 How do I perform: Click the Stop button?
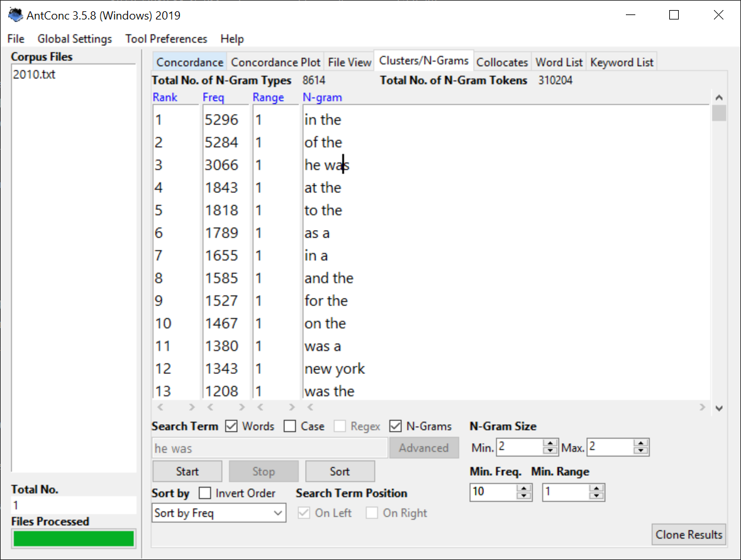coord(263,472)
